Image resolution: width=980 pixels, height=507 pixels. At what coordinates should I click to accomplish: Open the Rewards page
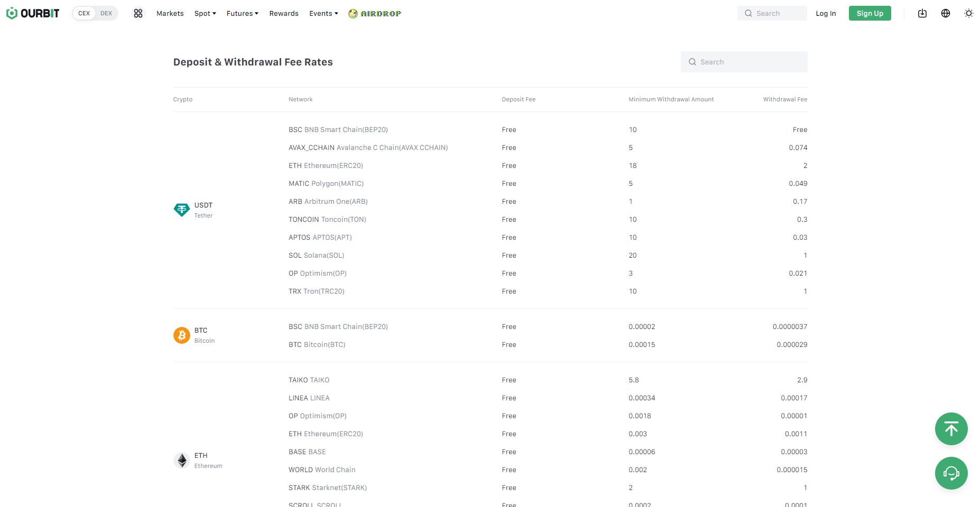[284, 13]
